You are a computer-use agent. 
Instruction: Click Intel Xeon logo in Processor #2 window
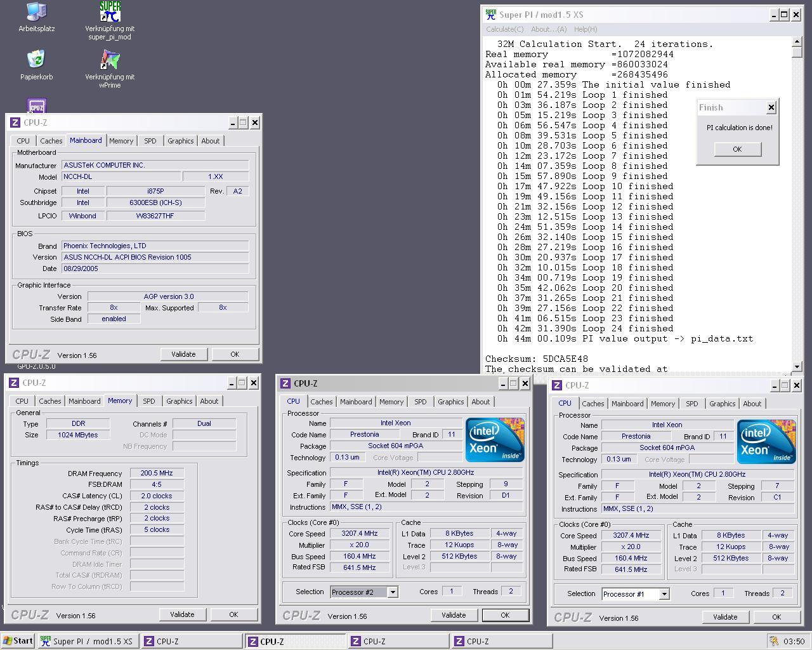[495, 439]
